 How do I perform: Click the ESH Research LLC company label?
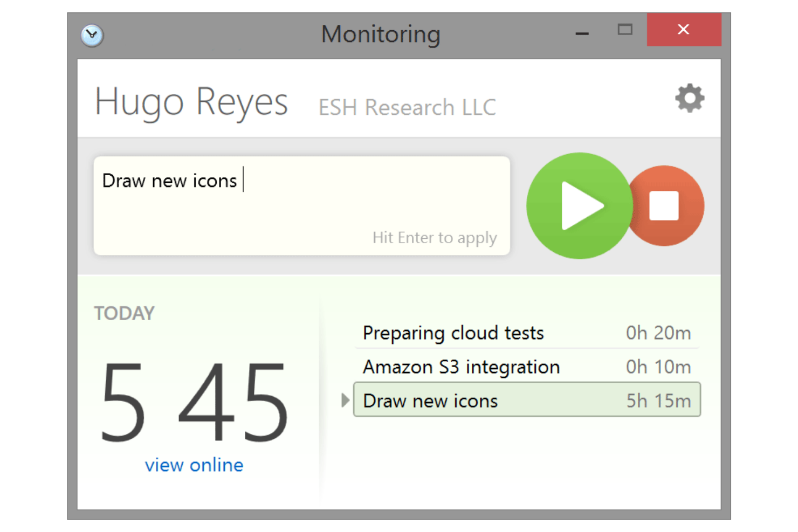407,106
